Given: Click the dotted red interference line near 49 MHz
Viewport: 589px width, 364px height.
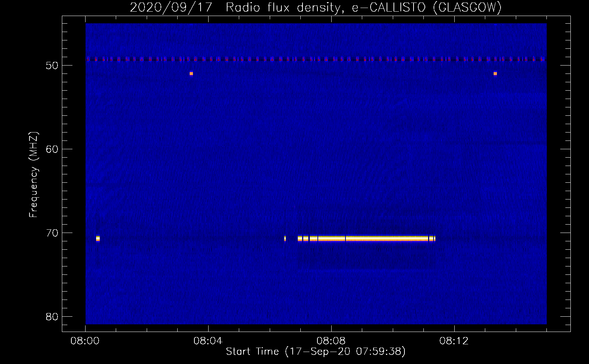Looking at the screenshot, I should (x=316, y=59).
